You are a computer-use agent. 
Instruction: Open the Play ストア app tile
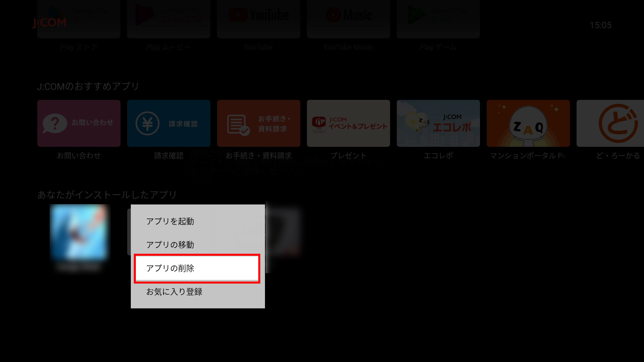(79, 19)
